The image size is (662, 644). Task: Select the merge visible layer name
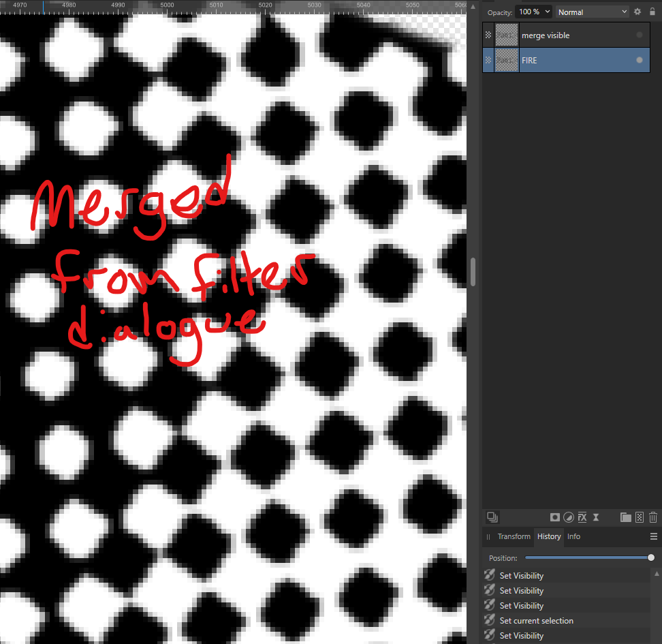546,35
